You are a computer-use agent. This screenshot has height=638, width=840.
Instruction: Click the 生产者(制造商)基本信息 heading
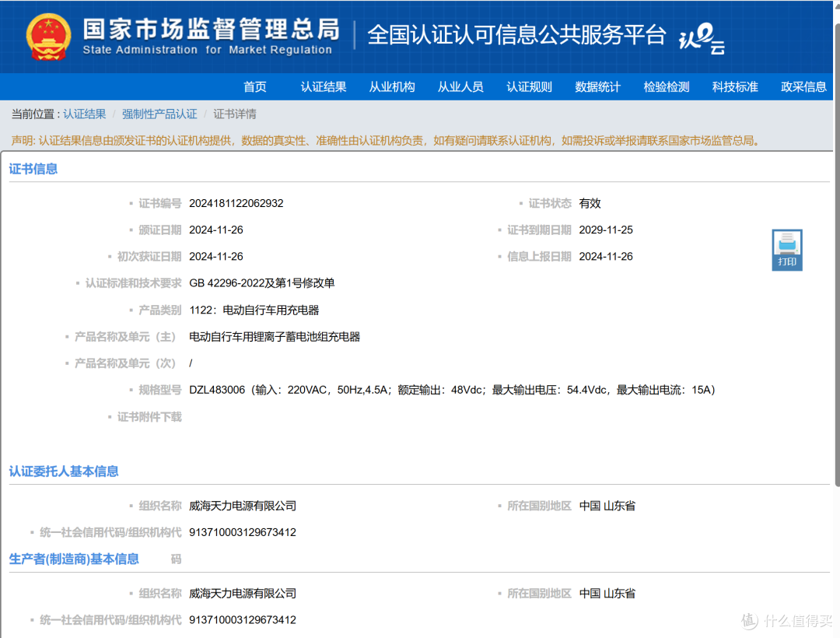coord(74,559)
